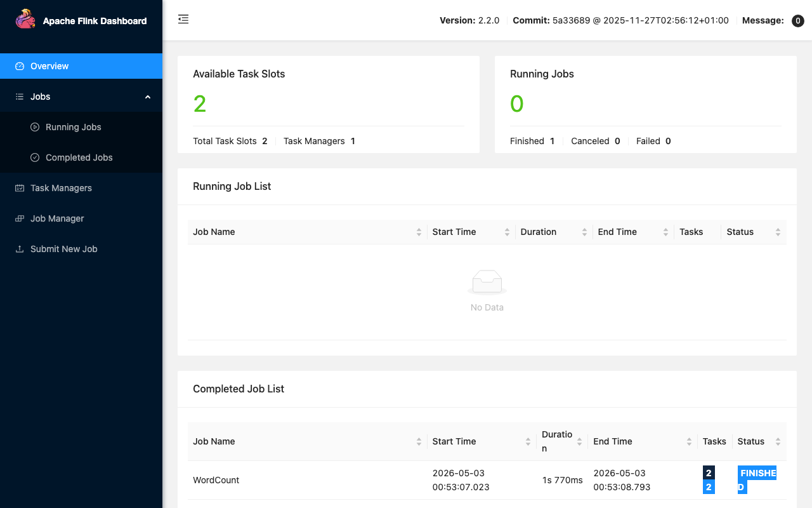Collapse the sidebar with the fold icon

183,20
